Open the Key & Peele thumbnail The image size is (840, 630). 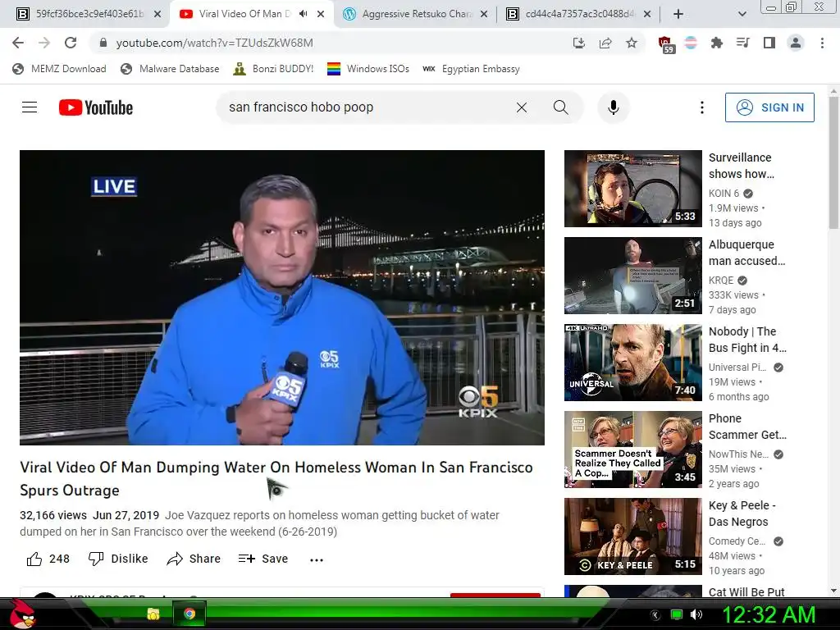point(632,536)
